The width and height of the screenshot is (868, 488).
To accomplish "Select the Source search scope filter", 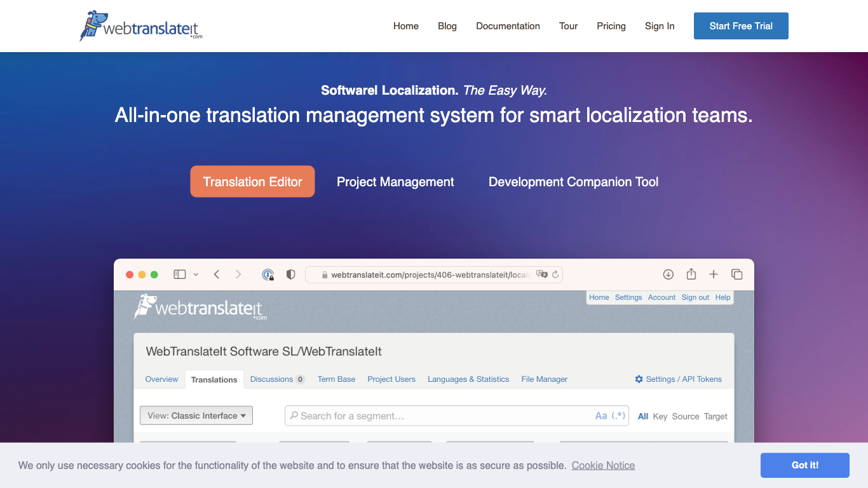I will [686, 416].
